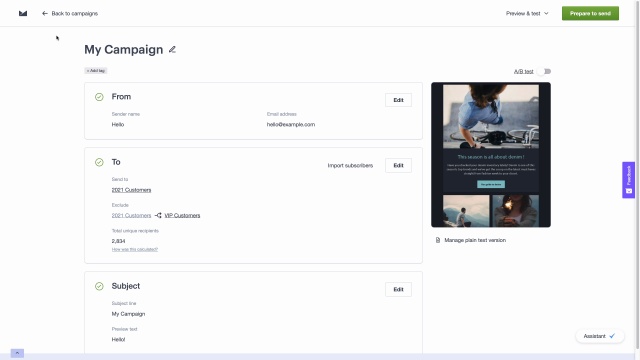The width and height of the screenshot is (640, 360).
Task: Open Preview & test dropdown
Action: tap(527, 13)
